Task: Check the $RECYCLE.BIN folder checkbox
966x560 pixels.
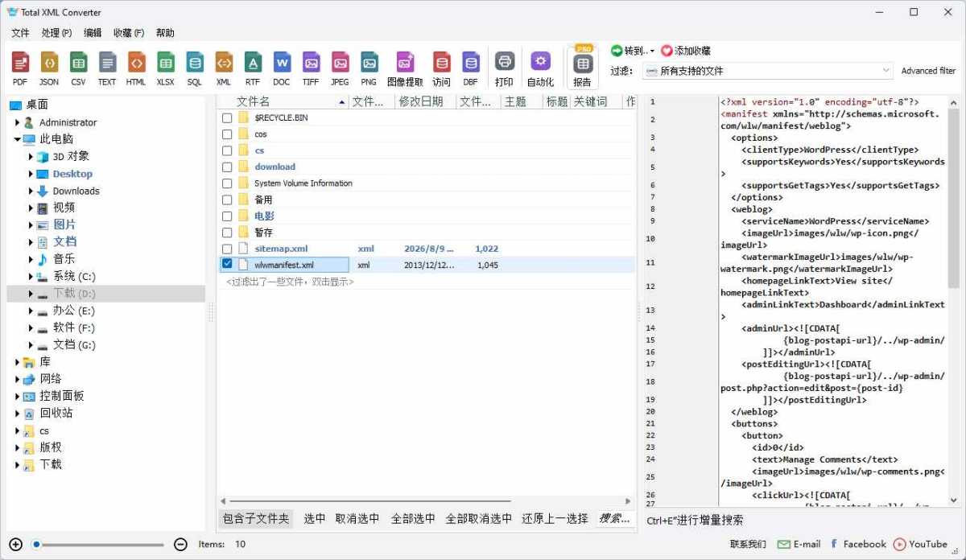Action: pyautogui.click(x=227, y=117)
